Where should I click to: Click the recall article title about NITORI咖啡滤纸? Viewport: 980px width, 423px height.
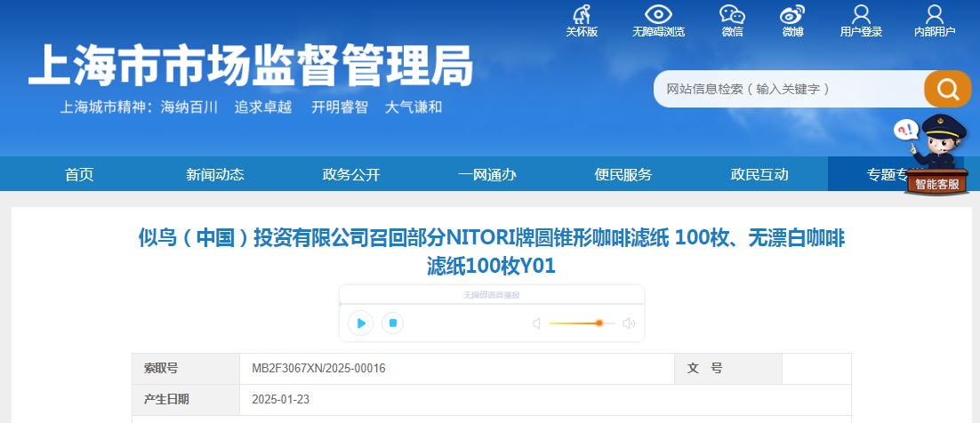(491, 251)
